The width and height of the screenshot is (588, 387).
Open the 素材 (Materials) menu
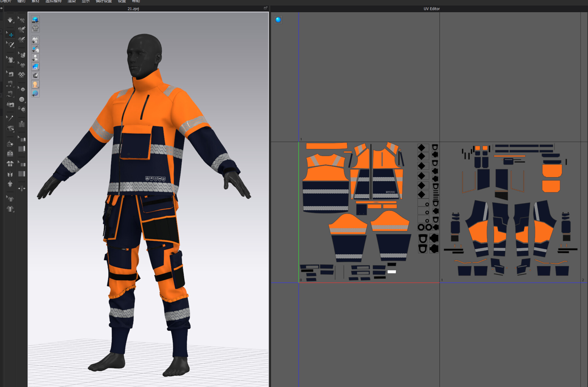click(x=35, y=1)
